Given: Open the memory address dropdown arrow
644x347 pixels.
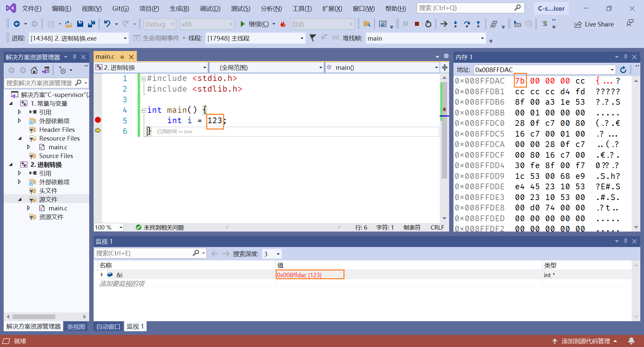Looking at the screenshot, I should click(x=612, y=70).
